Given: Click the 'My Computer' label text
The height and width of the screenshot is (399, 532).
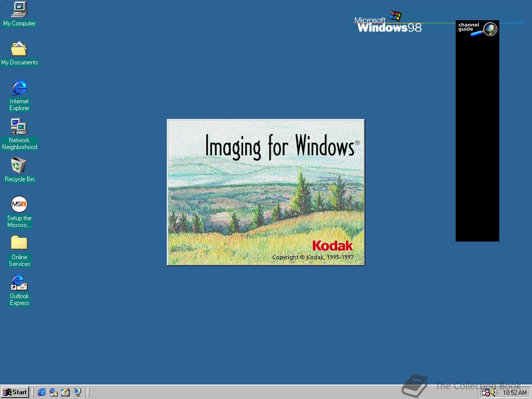Looking at the screenshot, I should (19, 23).
